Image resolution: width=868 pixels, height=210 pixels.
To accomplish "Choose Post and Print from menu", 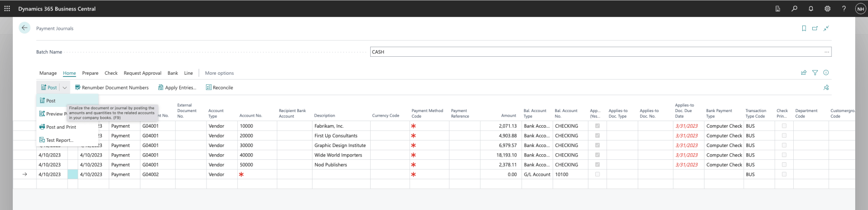I will [61, 127].
